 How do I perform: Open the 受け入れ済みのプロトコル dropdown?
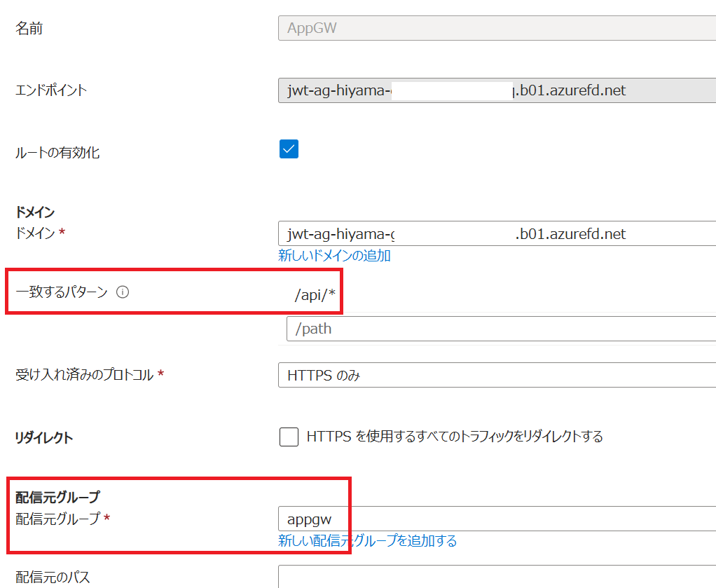click(x=497, y=375)
